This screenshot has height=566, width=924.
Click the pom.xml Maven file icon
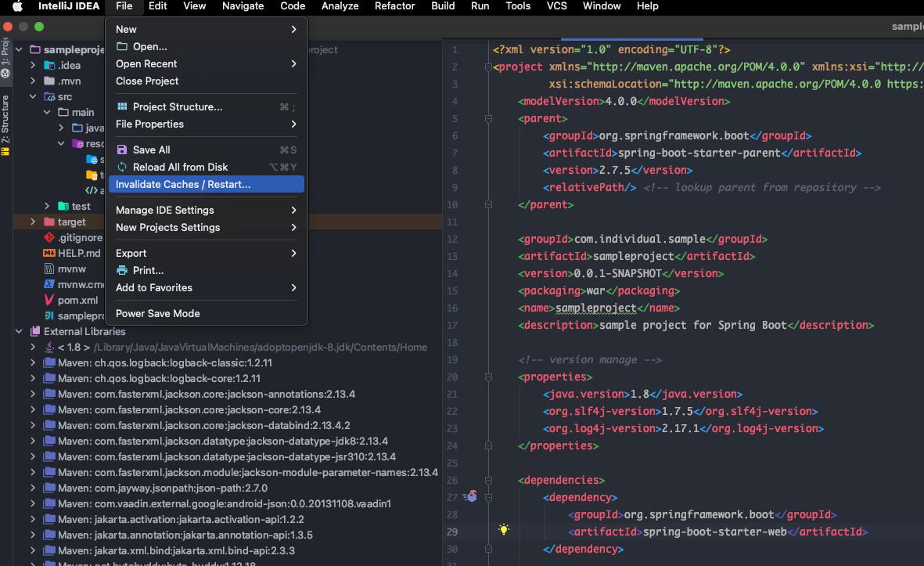[x=49, y=300]
